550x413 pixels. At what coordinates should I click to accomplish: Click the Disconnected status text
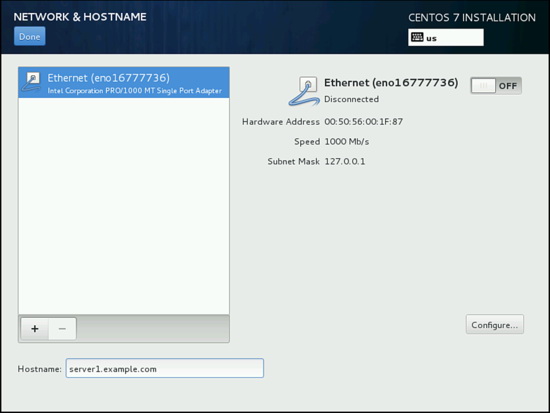(x=351, y=99)
